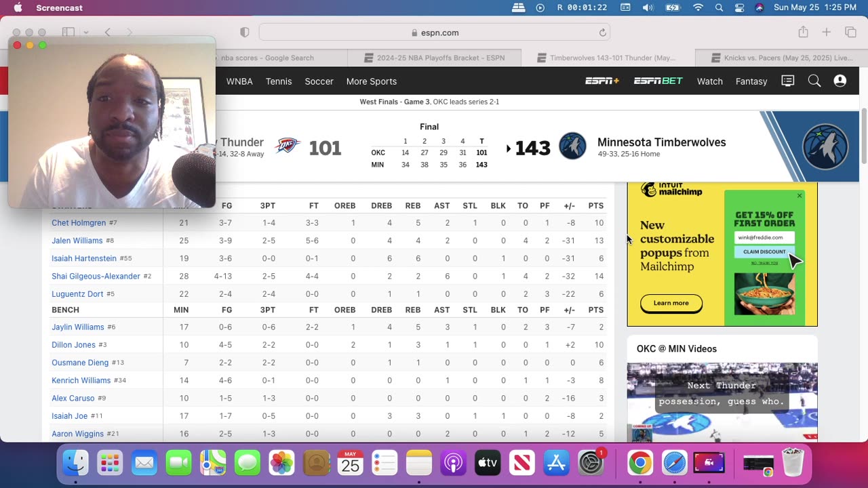Click the Minnesota Timberwolves team name
Viewport: 868px width, 488px height.
[x=662, y=142]
